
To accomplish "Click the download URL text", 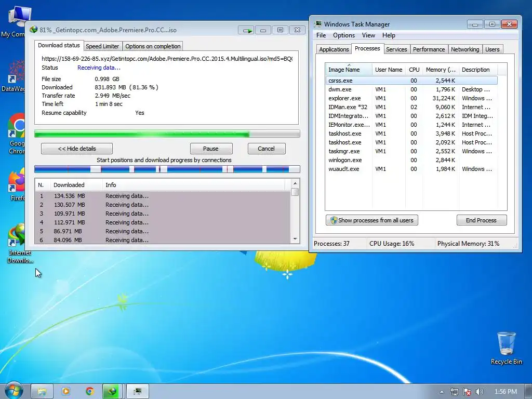I will click(167, 59).
